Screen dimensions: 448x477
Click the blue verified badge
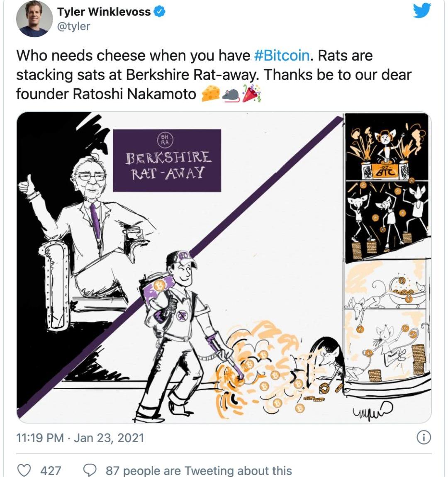click(159, 12)
